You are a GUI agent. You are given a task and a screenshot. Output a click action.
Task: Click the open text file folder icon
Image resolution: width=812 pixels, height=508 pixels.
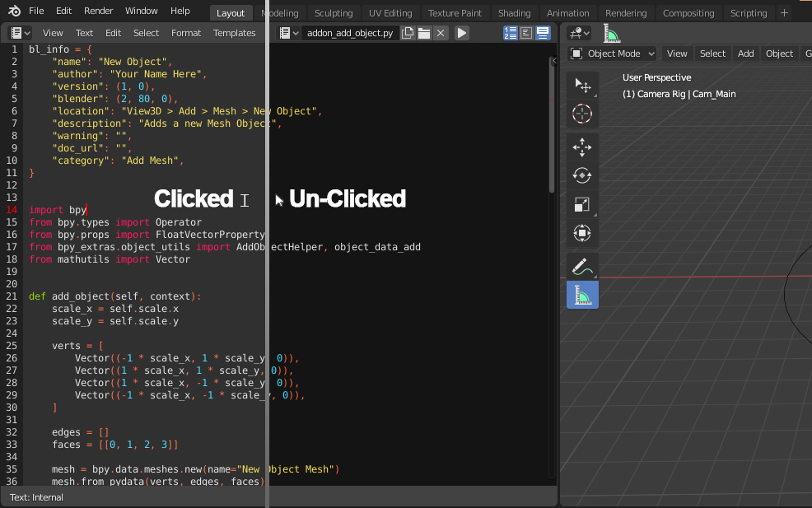(x=424, y=33)
